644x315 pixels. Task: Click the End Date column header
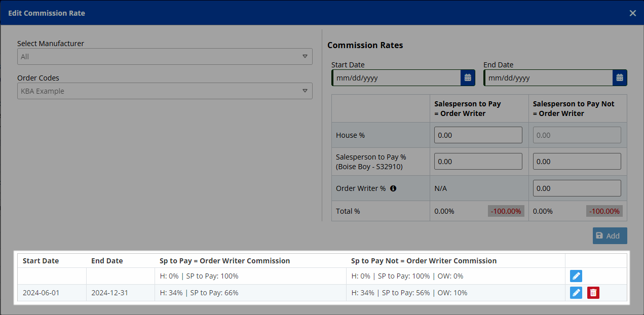tap(107, 261)
